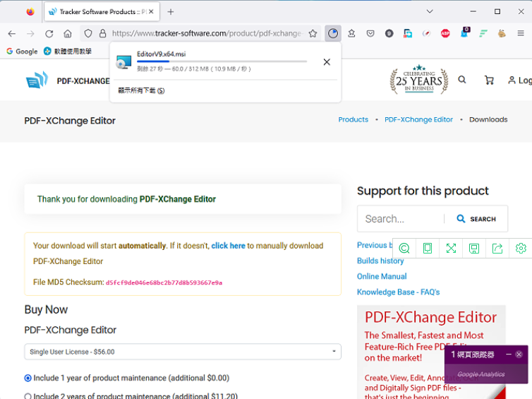Open Knowledge Base - FAQ's link
The image size is (532, 399).
pos(399,292)
